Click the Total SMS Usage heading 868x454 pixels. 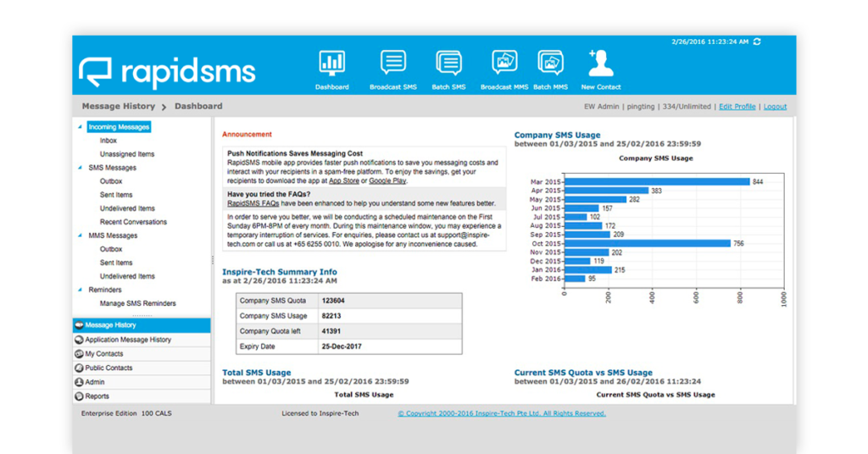click(256, 373)
